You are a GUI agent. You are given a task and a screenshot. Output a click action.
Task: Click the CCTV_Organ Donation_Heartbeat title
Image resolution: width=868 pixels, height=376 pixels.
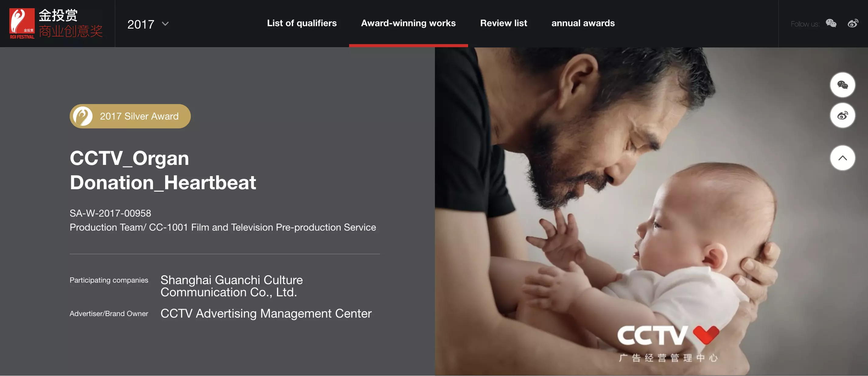pos(163,170)
